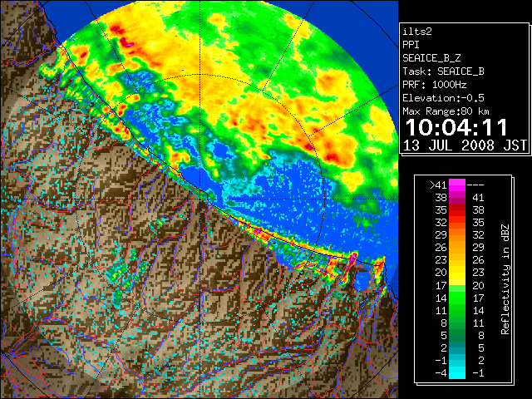The image size is (532, 399).
Task: Click the '---' legend label
Action: [x=475, y=185]
